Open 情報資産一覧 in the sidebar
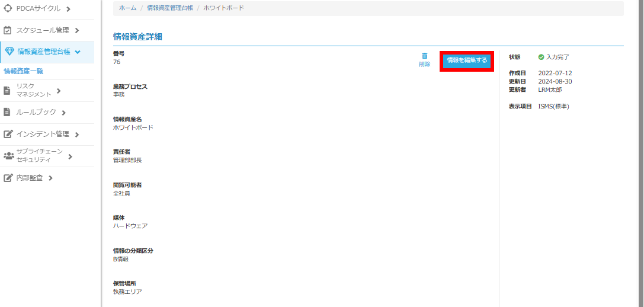644x307 pixels. pos(24,71)
